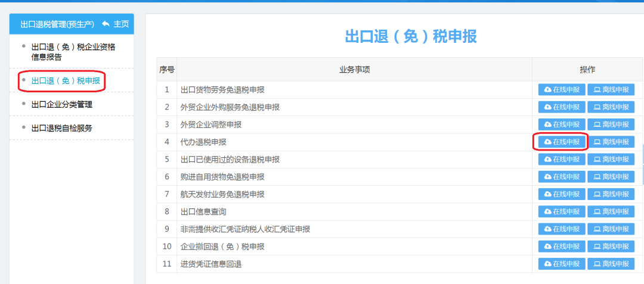The image size is (644, 284).
Task: Click 离线申报 for 进货凭证信息回退
Action: 611,264
